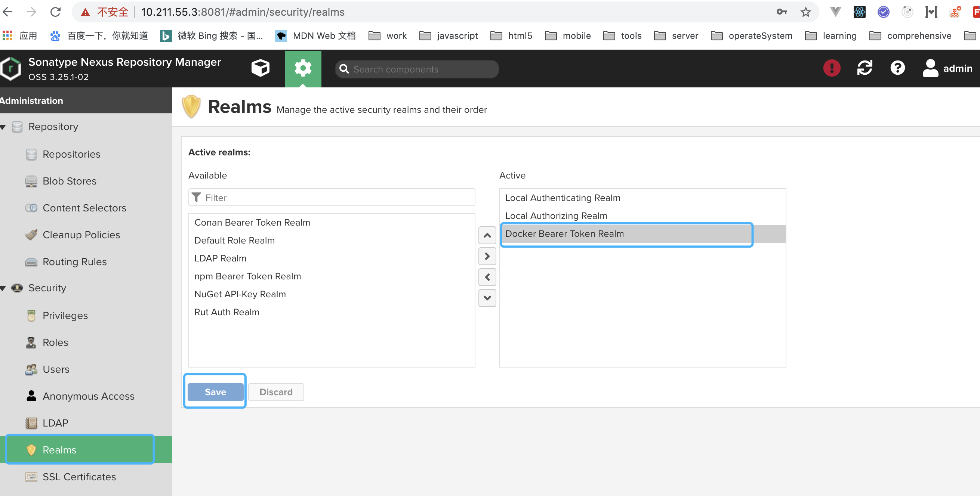This screenshot has height=496, width=980.
Task: Open the learning bookmarks folder
Action: coord(830,36)
